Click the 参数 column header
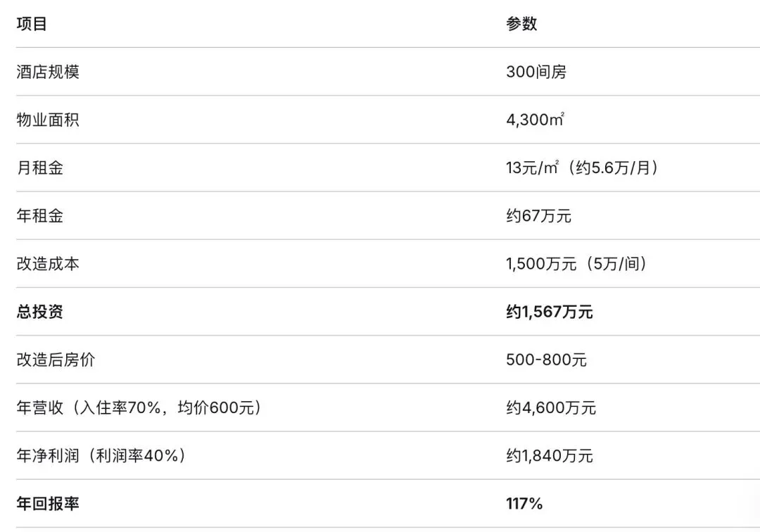Screen dimensions: 760x532 521,24
